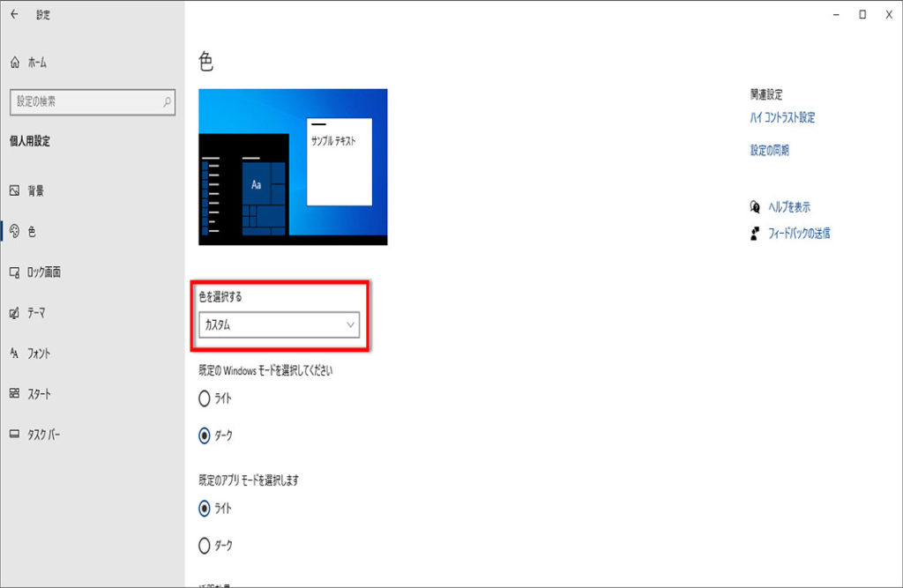Screen dimensions: 903x588
Task: Select ライト for app mode
Action: click(x=205, y=508)
